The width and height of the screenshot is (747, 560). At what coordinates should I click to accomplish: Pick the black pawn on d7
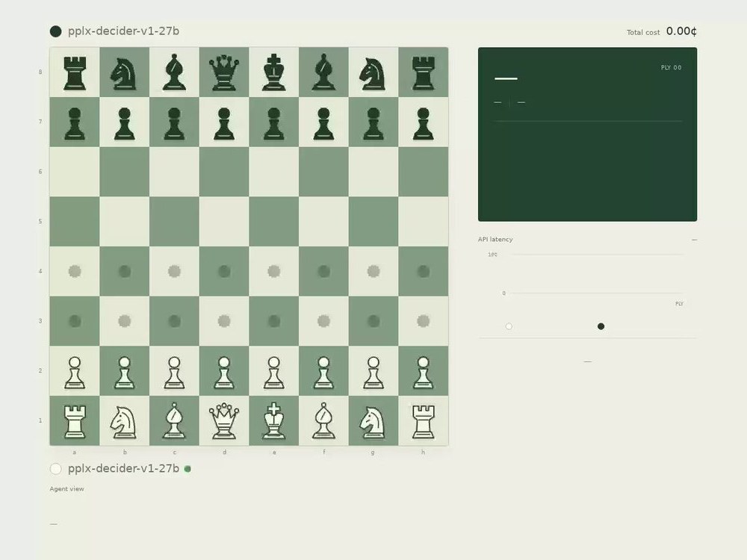[224, 124]
